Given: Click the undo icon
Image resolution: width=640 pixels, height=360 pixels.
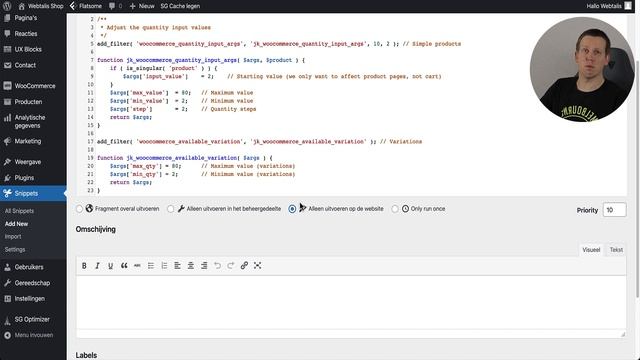Looking at the screenshot, I should [217, 265].
